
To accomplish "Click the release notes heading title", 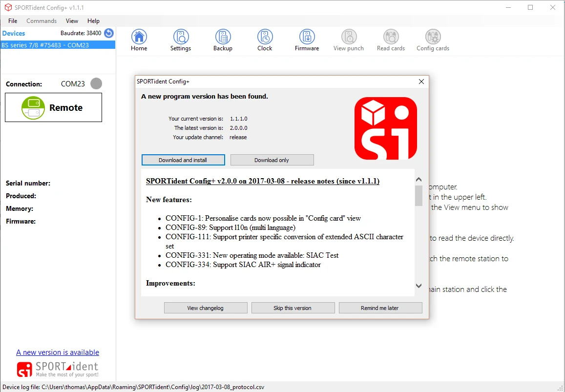I will [263, 181].
